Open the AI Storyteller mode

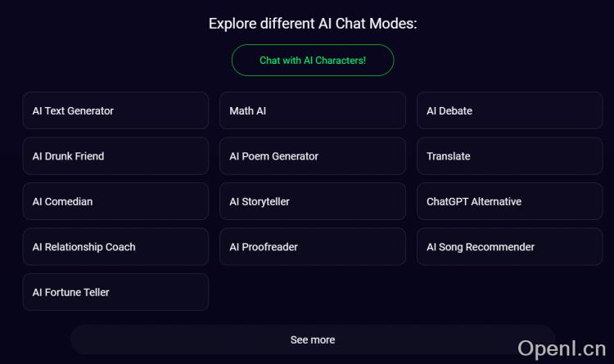(x=312, y=201)
